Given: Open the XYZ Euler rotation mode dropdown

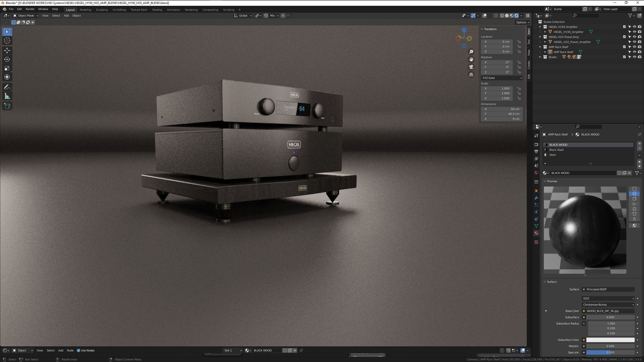Looking at the screenshot, I should click(x=502, y=78).
